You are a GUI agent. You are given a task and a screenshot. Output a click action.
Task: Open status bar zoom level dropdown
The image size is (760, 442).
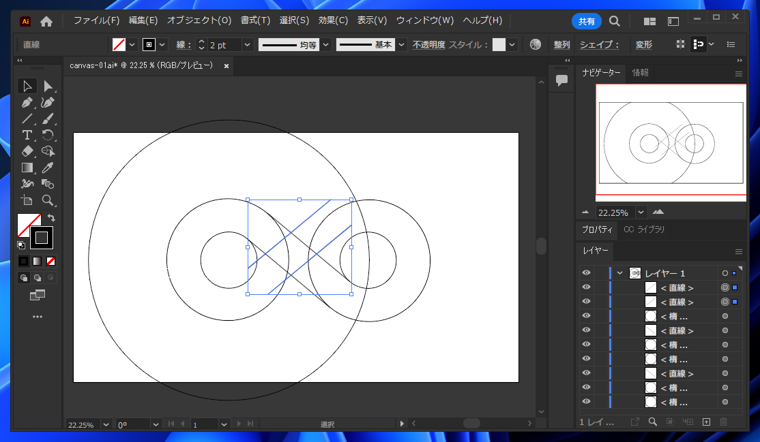(106, 425)
